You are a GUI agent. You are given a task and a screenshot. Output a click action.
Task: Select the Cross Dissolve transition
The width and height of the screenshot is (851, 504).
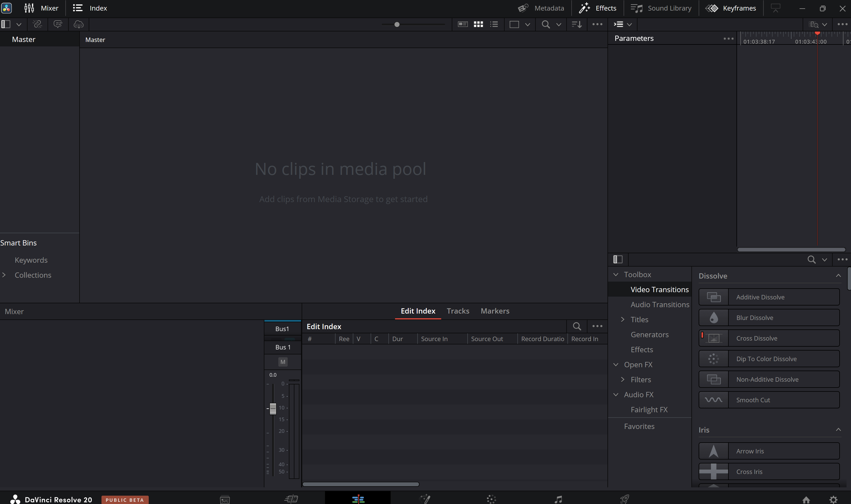click(769, 338)
